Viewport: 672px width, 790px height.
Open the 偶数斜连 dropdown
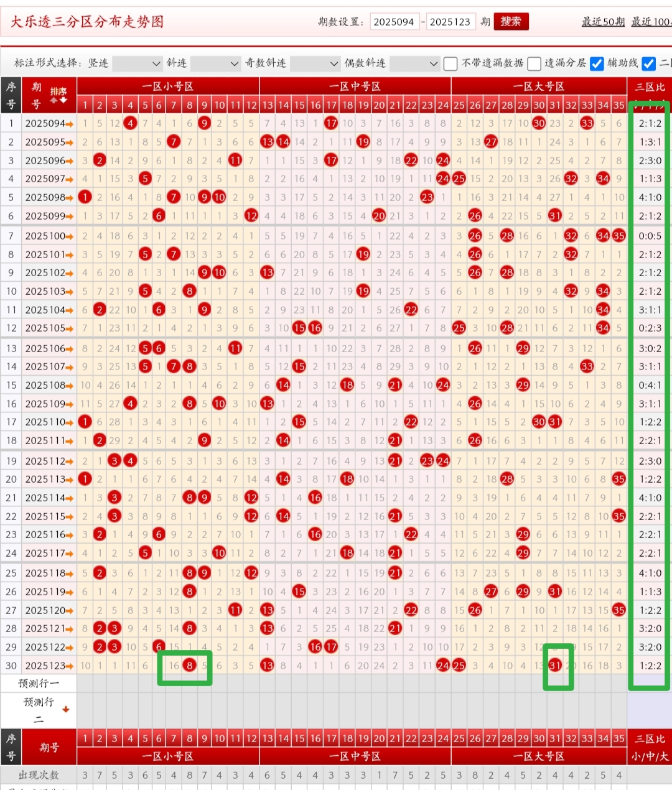click(x=414, y=63)
